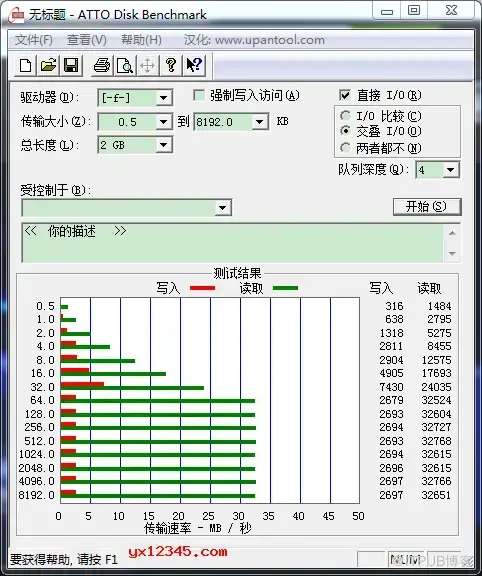This screenshot has height=576, width=482.
Task: Toggle 强制写入访问 checkbox
Action: point(199,96)
